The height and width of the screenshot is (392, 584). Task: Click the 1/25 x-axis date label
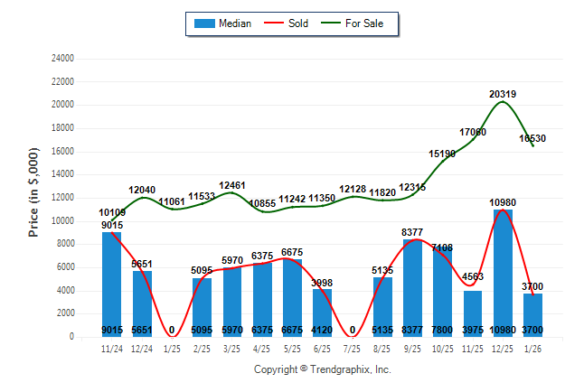tap(171, 347)
